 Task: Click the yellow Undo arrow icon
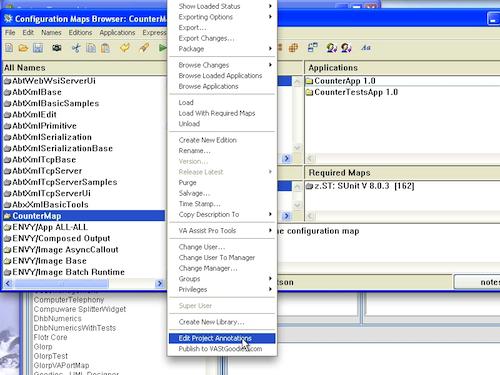click(125, 48)
